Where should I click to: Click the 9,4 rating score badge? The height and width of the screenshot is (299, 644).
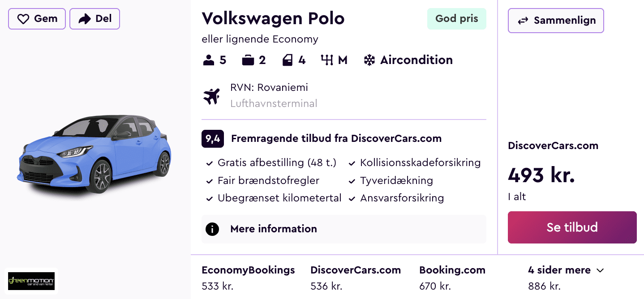(x=213, y=139)
